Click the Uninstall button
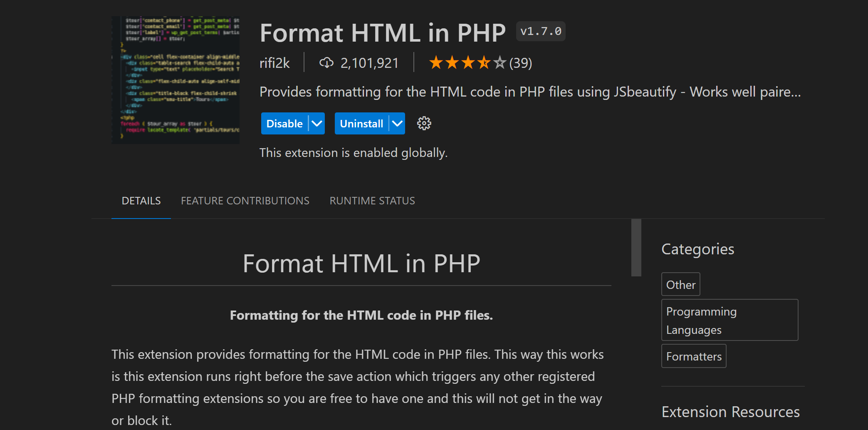The height and width of the screenshot is (430, 868). tap(361, 123)
